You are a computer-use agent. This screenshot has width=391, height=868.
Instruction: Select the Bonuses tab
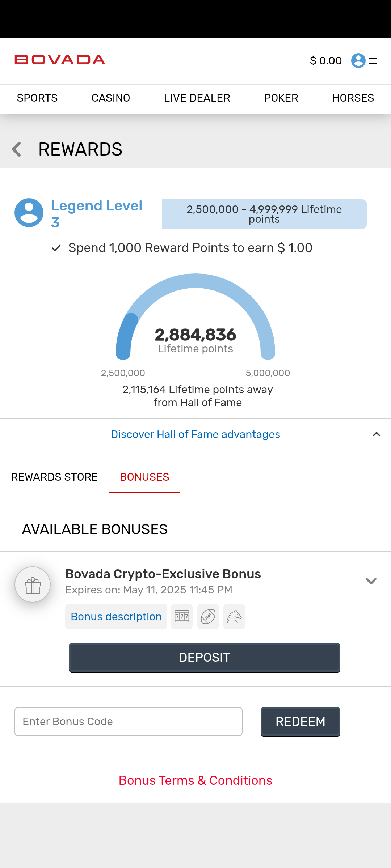click(x=144, y=477)
